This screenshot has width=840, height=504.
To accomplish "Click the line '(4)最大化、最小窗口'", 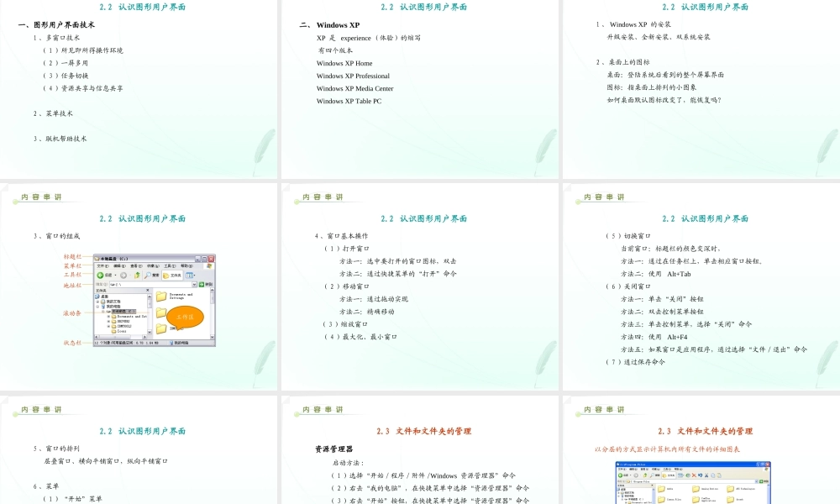I will tap(360, 337).
